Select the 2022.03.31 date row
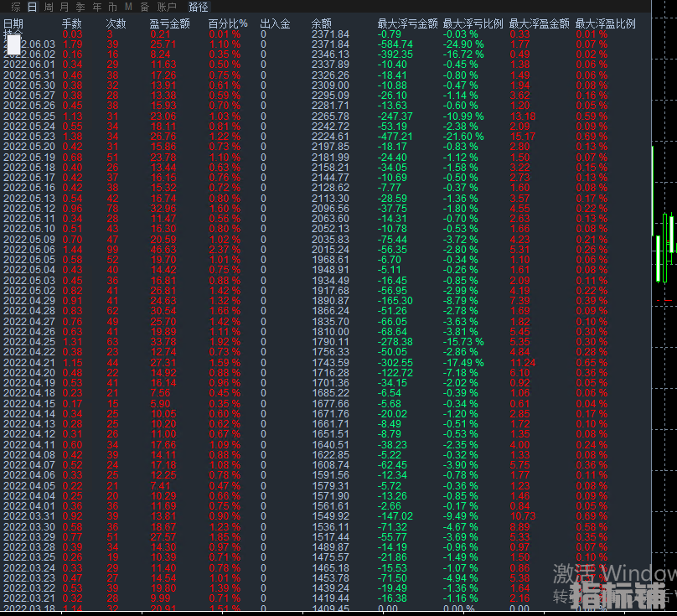This screenshot has height=616, width=677. click(x=29, y=516)
